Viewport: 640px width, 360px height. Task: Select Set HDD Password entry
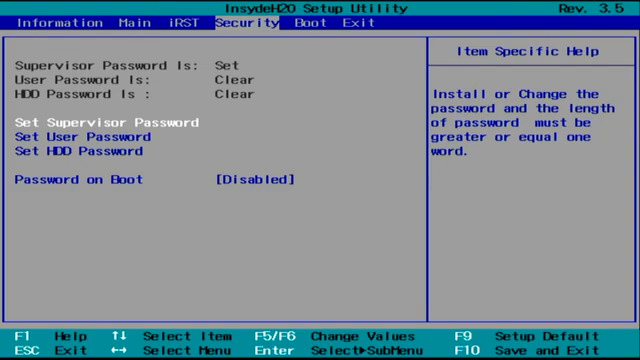(79, 151)
